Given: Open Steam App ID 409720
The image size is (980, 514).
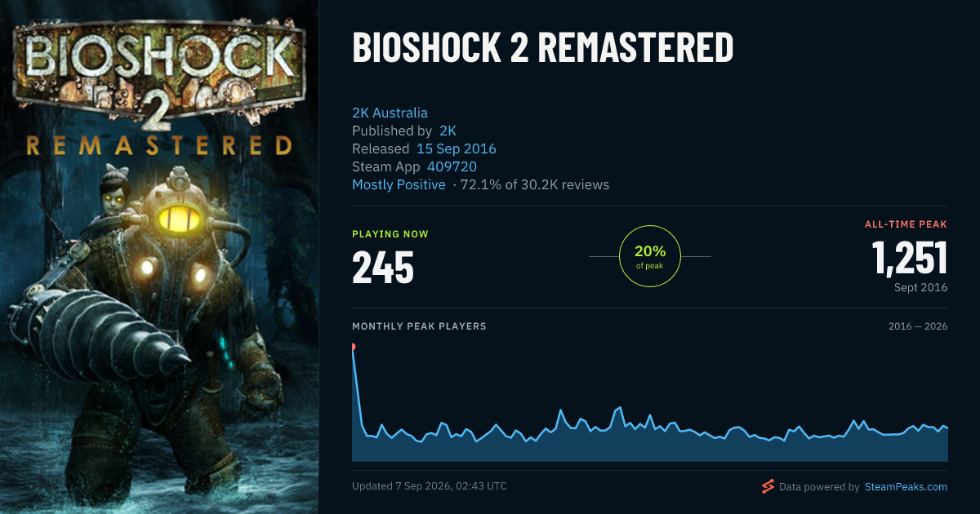Looking at the screenshot, I should click(452, 166).
